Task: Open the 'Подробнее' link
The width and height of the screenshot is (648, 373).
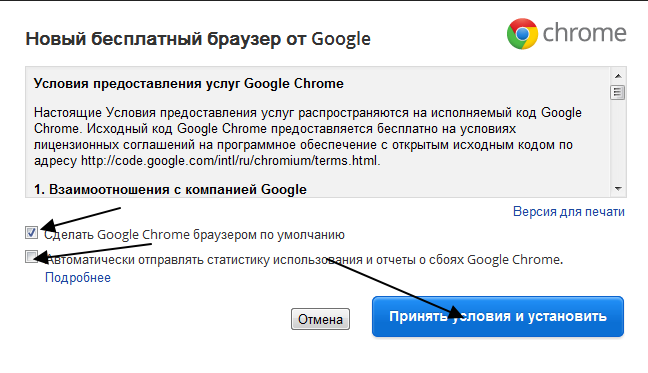Action: point(78,278)
